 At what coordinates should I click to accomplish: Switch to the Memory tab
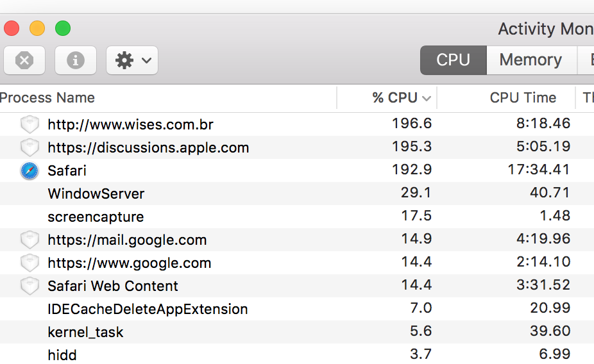(x=530, y=60)
